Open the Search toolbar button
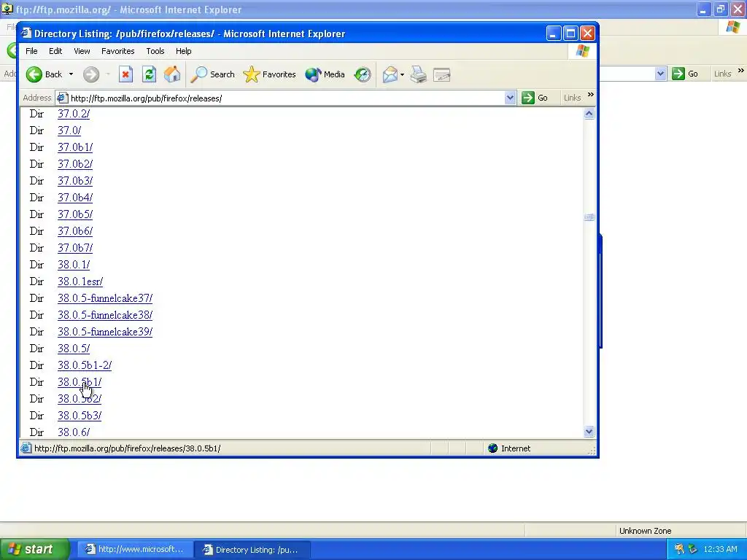Screen dimensions: 747x560 pos(213,75)
